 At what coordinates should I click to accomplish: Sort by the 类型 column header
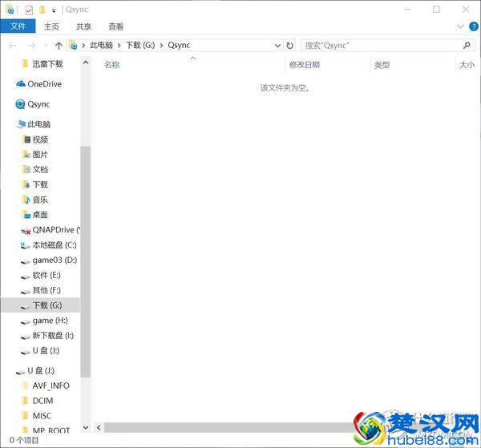click(382, 65)
